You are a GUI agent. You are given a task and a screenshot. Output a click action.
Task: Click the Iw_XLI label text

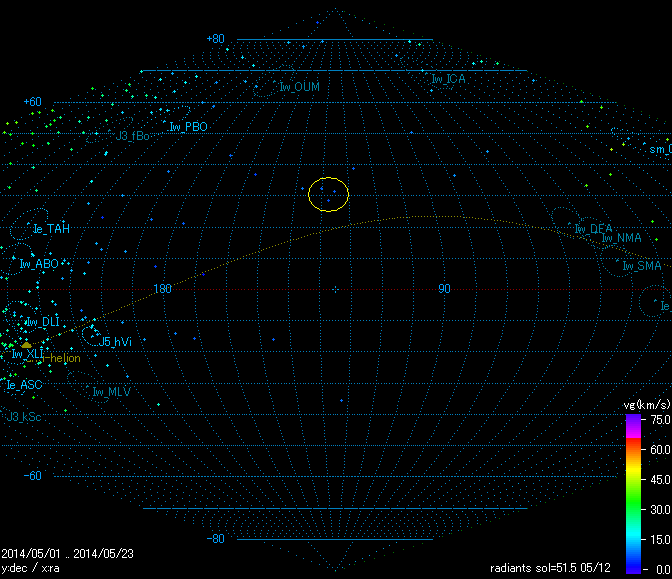pos(27,354)
